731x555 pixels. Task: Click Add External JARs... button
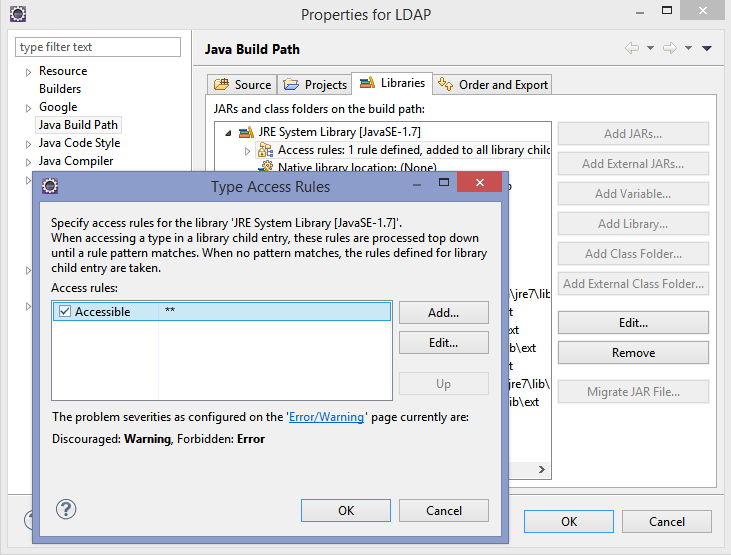(x=633, y=164)
